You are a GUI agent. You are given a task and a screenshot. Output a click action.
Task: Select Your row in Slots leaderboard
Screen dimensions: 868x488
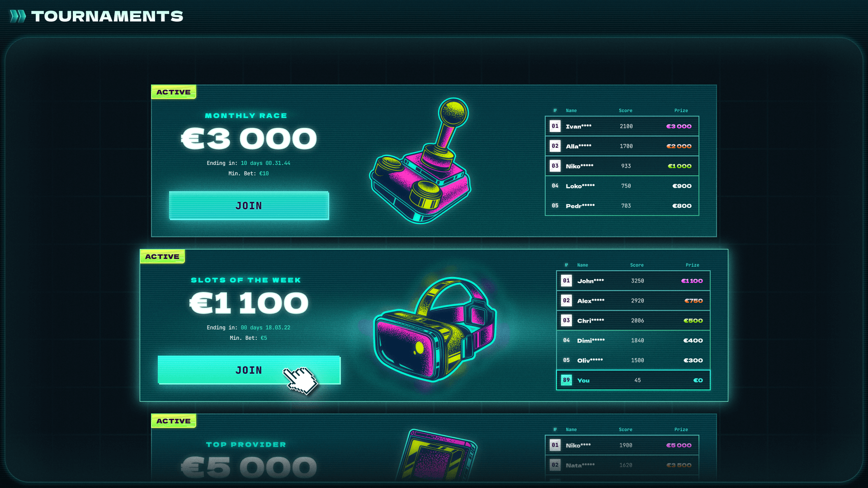click(x=633, y=380)
